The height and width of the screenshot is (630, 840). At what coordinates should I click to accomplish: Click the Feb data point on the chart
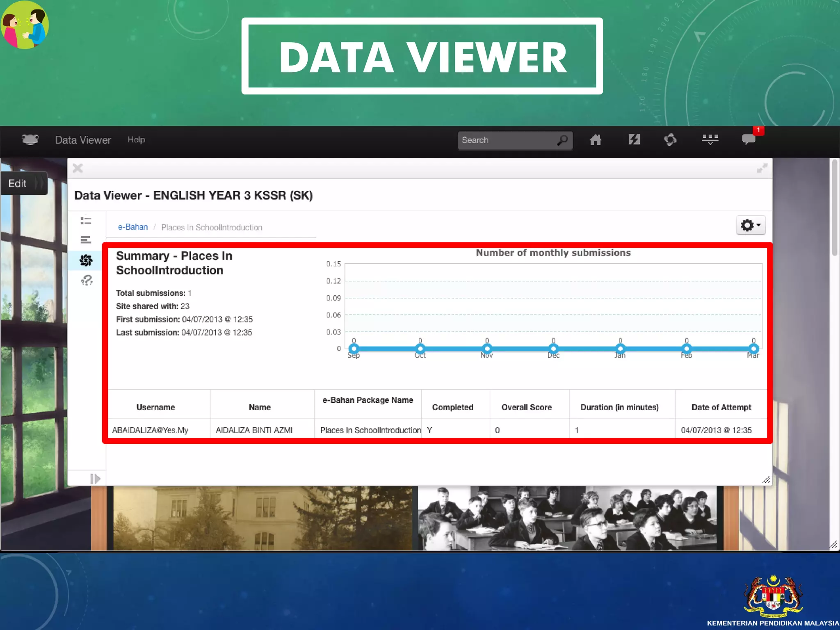pos(687,349)
